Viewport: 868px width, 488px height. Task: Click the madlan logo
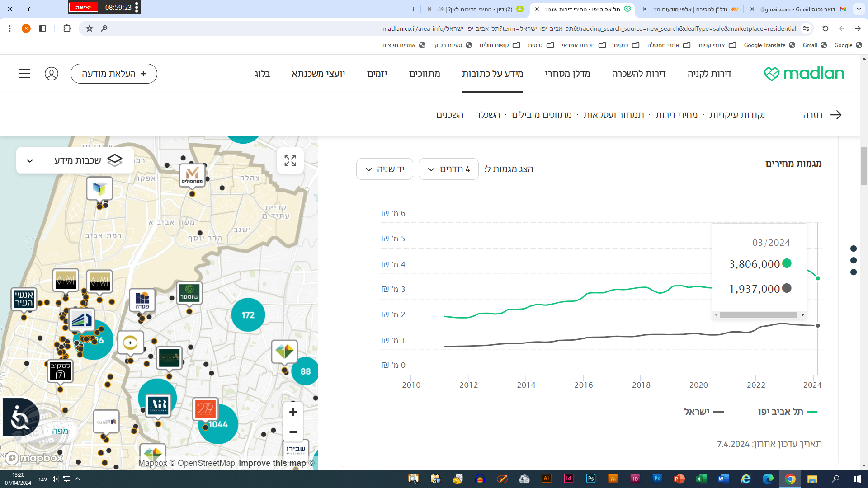click(804, 74)
